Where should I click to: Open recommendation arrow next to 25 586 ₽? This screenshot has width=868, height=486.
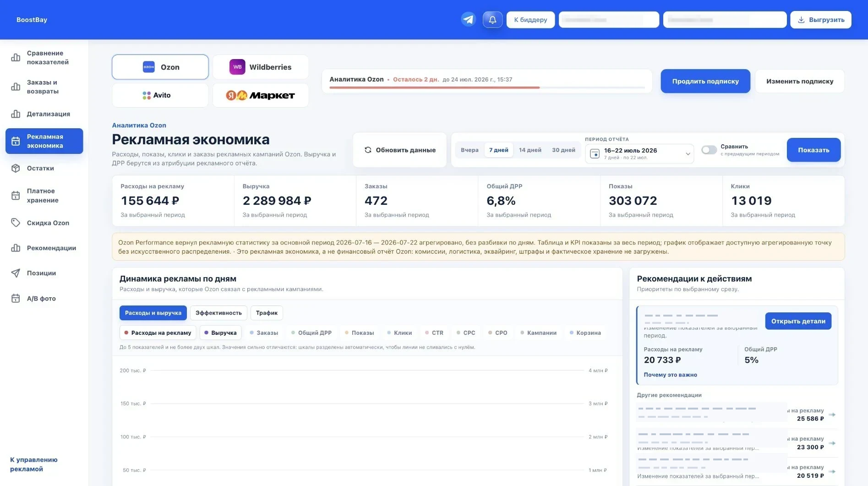click(832, 415)
